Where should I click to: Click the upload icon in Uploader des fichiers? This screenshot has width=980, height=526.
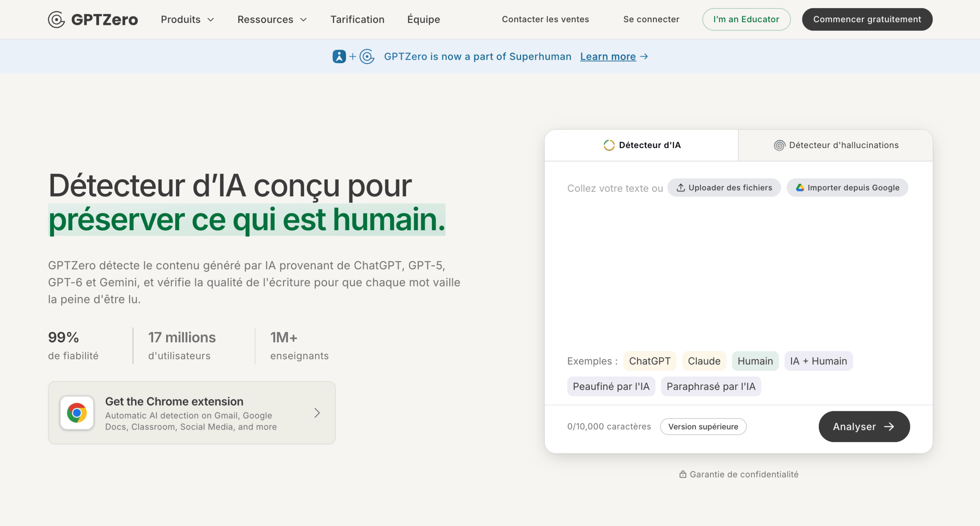pos(680,187)
